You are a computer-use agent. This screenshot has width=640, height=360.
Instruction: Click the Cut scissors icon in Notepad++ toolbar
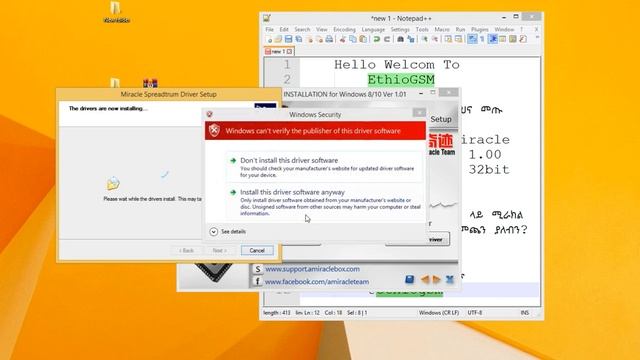tap(342, 39)
